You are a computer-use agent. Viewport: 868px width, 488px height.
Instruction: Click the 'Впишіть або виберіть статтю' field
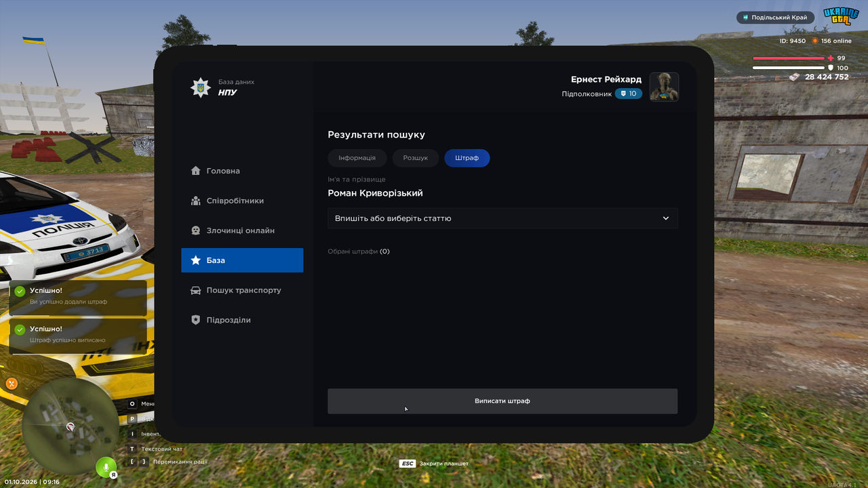tap(502, 218)
